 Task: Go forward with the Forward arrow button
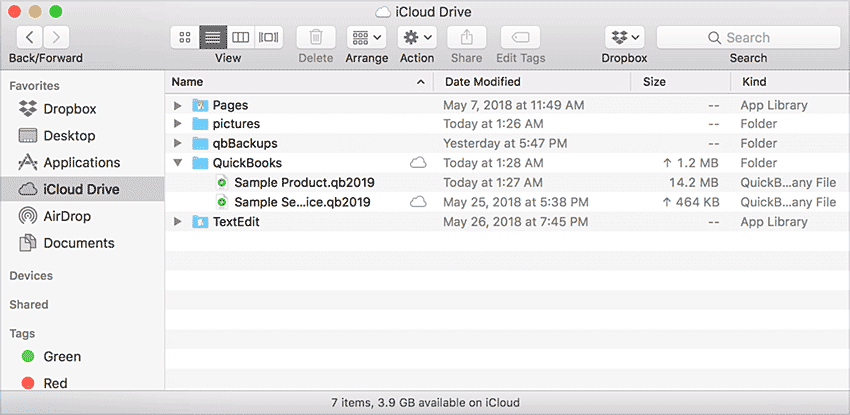click(56, 37)
